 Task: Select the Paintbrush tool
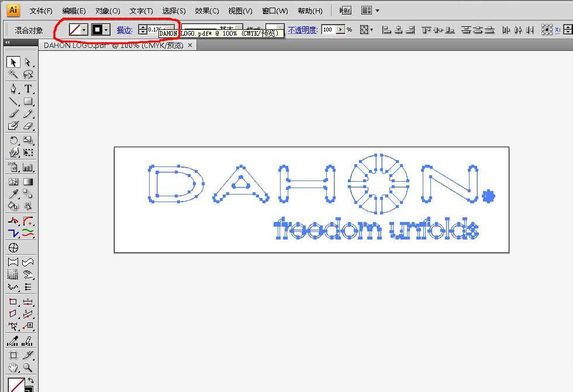pos(13,113)
